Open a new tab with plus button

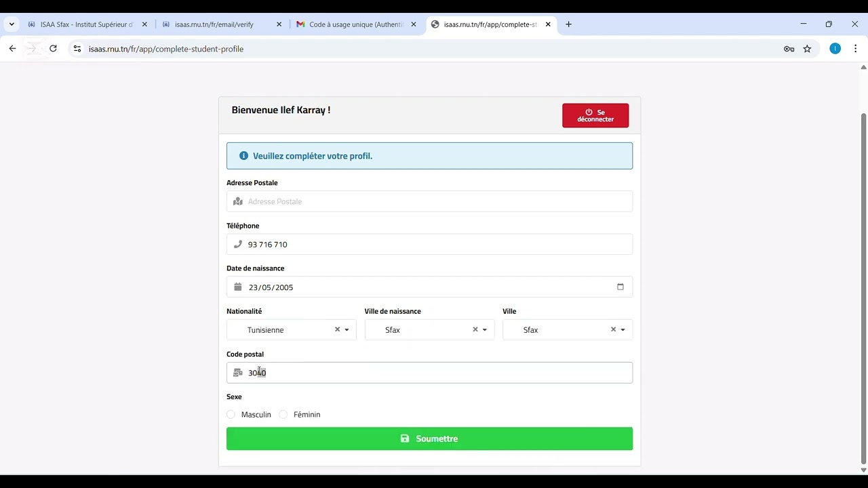pyautogui.click(x=568, y=24)
